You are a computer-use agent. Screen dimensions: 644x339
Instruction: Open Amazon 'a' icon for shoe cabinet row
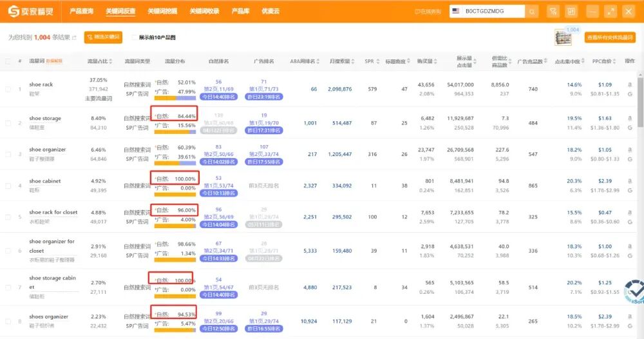click(x=630, y=181)
